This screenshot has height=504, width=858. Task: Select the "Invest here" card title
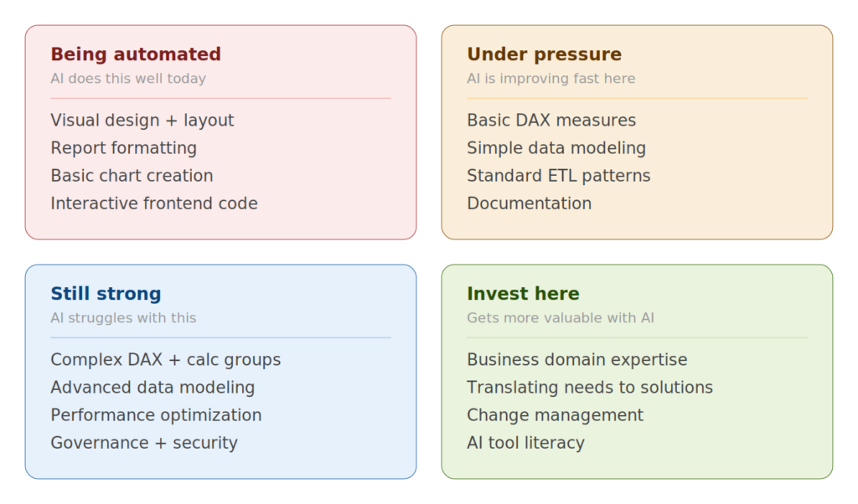[523, 294]
